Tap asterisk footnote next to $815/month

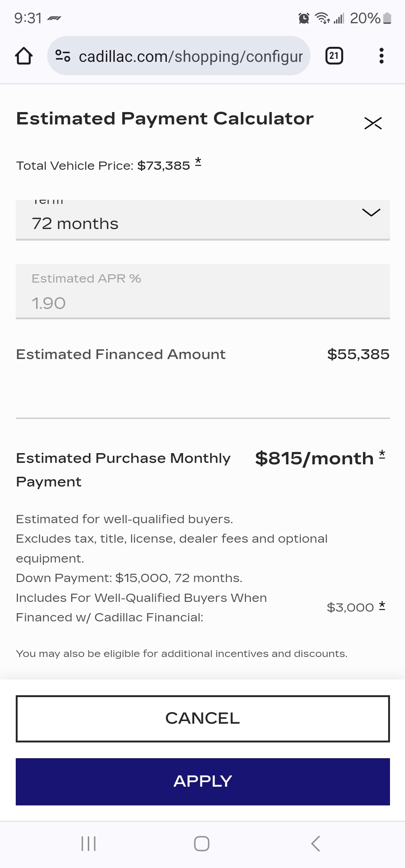click(382, 454)
